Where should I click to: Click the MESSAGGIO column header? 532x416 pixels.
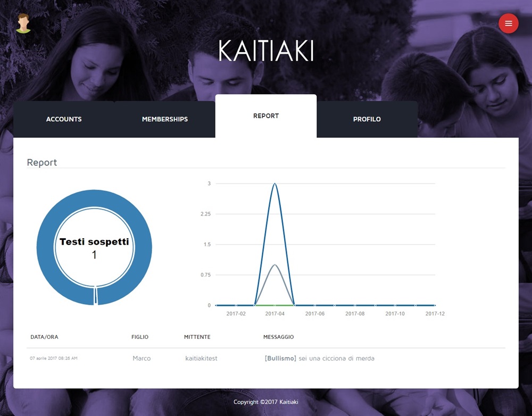[279, 337]
